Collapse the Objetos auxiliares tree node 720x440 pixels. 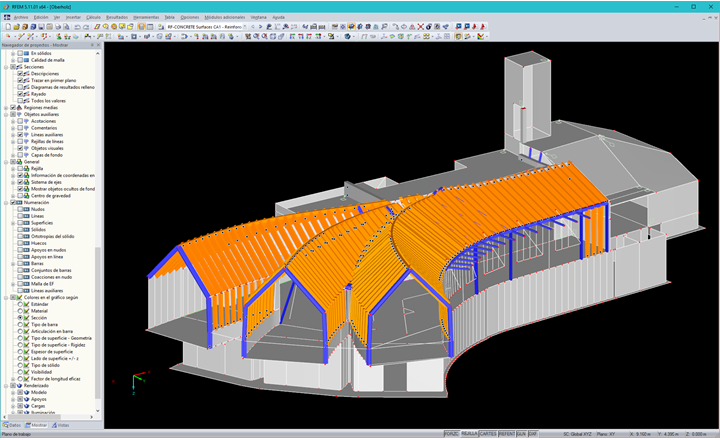[6, 114]
